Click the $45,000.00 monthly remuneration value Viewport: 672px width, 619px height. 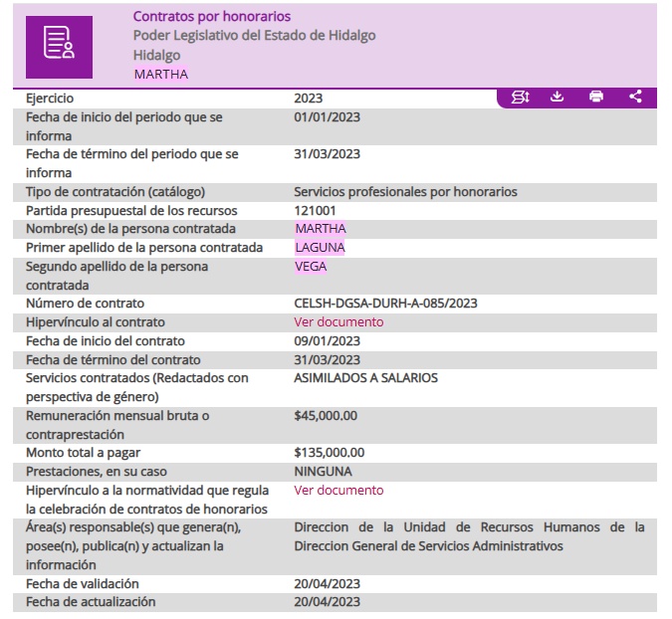(326, 416)
